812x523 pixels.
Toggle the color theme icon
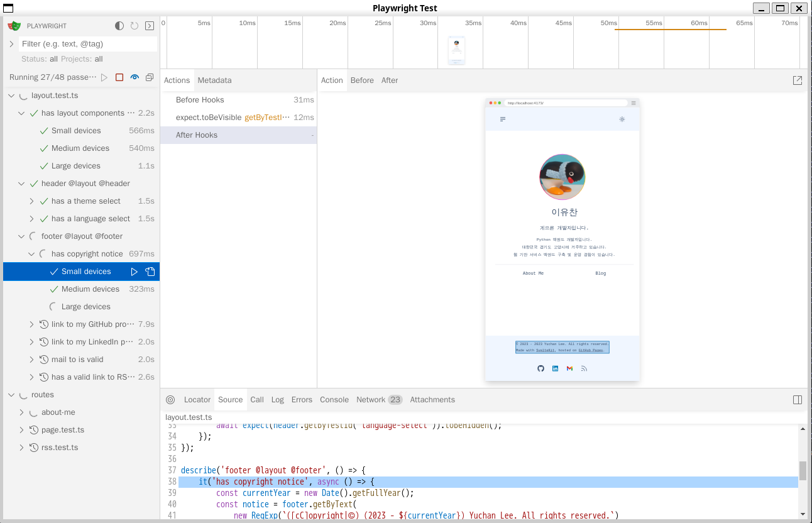pos(119,26)
